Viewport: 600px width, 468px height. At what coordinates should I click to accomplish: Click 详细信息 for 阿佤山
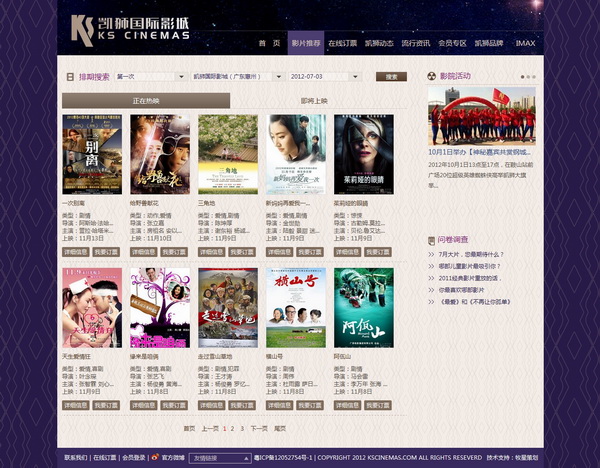tap(347, 405)
